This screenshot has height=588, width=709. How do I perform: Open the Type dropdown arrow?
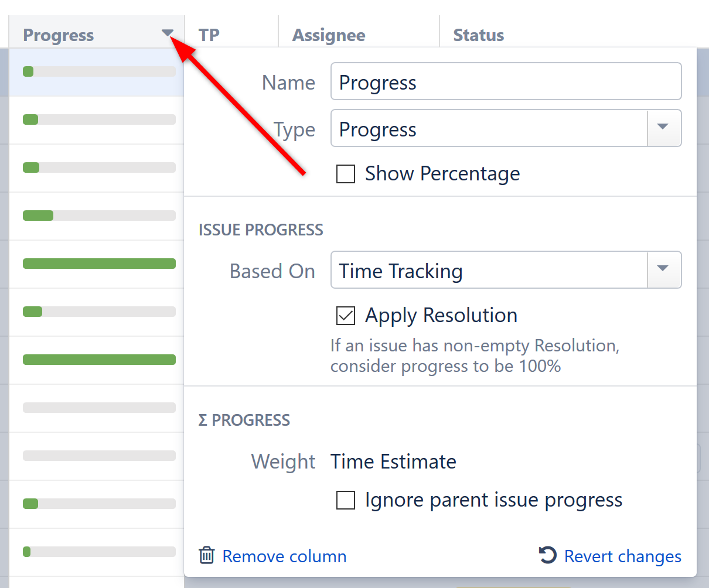click(x=663, y=128)
